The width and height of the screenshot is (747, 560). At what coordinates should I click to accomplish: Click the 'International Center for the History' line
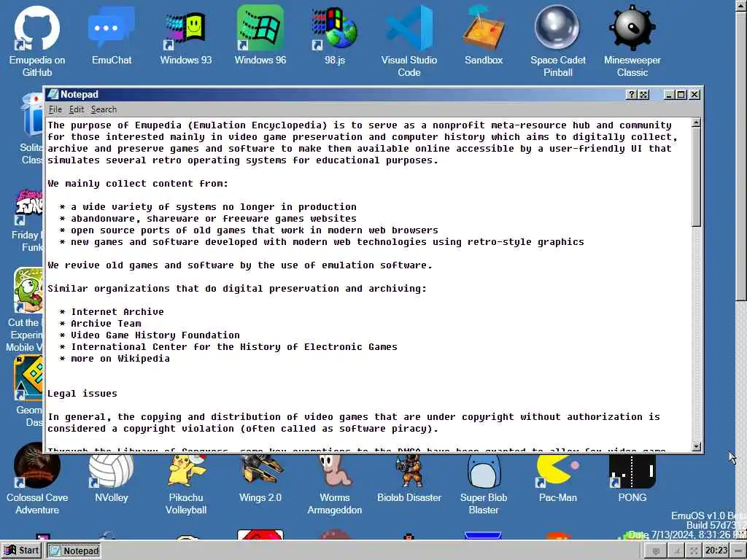tap(234, 346)
